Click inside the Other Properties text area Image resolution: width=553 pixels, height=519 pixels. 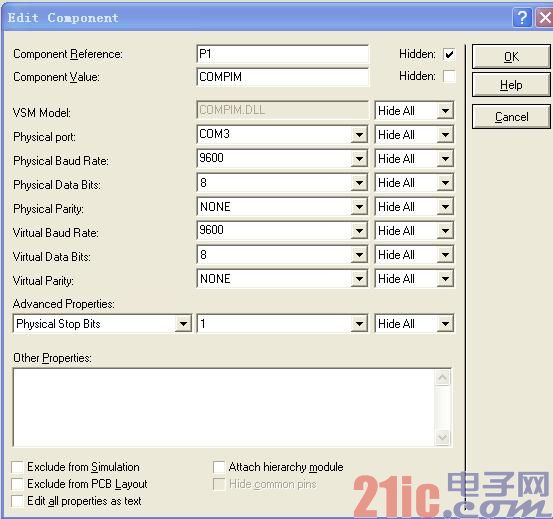(224, 408)
